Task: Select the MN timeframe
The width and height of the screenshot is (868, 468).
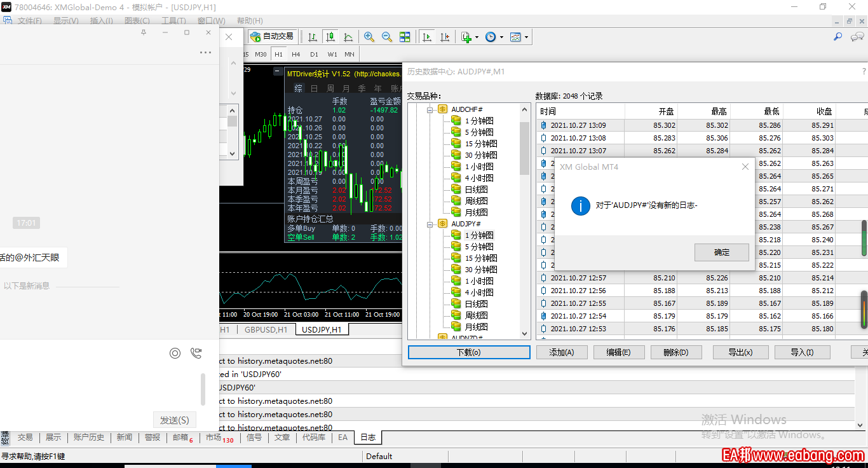Action: [x=349, y=55]
